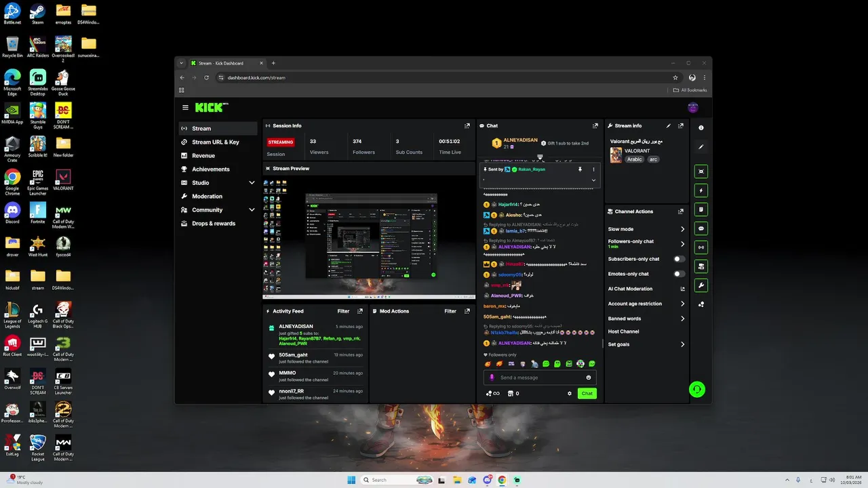Screen dimensions: 868x488
Task: Pop out the Stream info panel
Action: click(681, 125)
